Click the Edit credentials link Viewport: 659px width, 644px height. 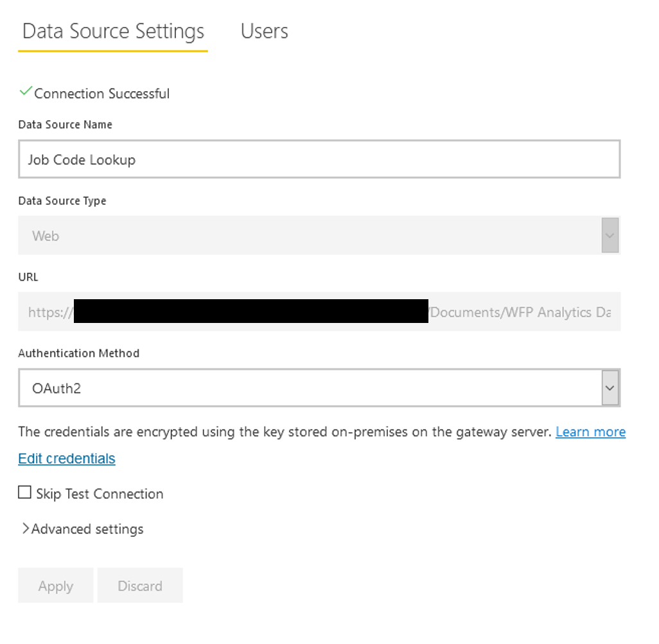(x=67, y=458)
